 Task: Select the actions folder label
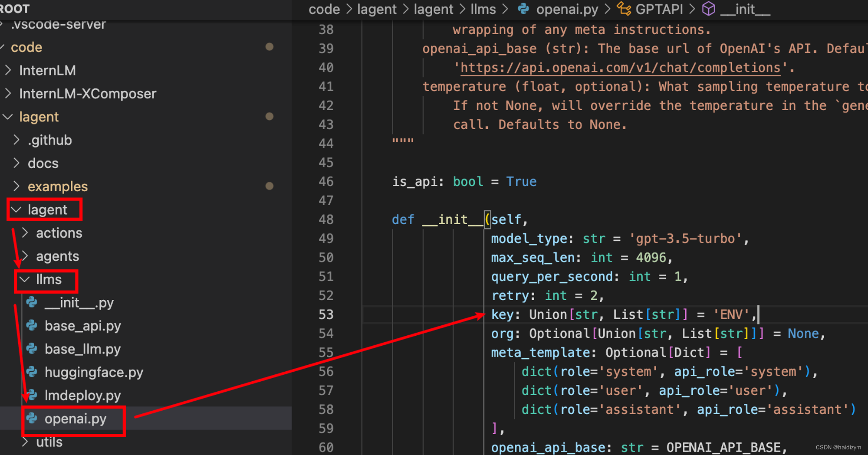click(x=59, y=233)
